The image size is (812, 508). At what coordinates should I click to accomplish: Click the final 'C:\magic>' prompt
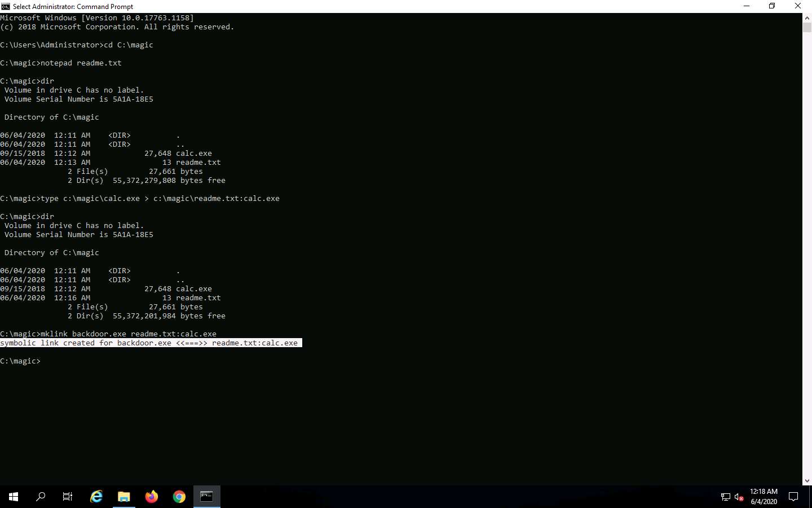click(x=20, y=361)
